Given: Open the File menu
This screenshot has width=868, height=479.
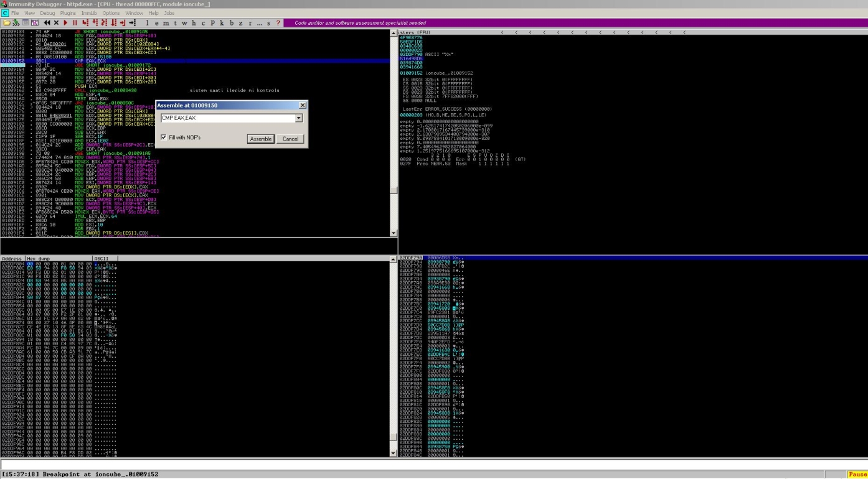Looking at the screenshot, I should click(15, 13).
